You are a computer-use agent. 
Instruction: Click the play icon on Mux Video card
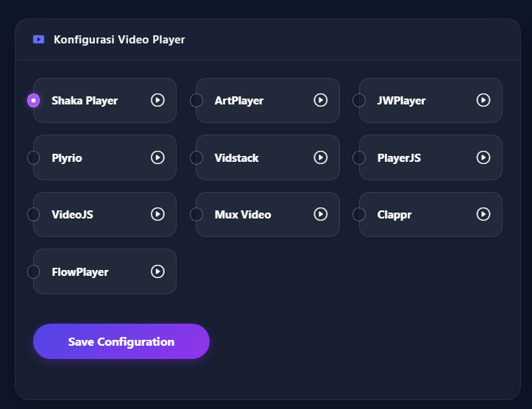point(321,214)
